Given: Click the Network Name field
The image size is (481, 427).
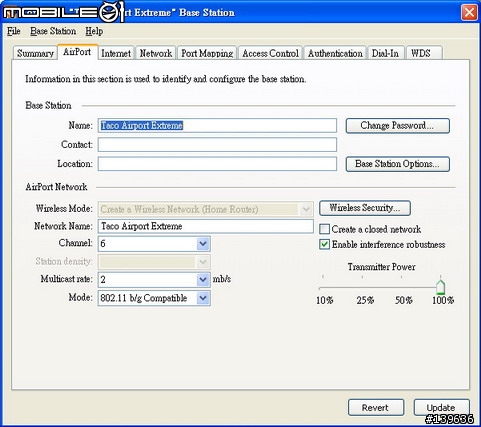Looking at the screenshot, I should pos(206,226).
